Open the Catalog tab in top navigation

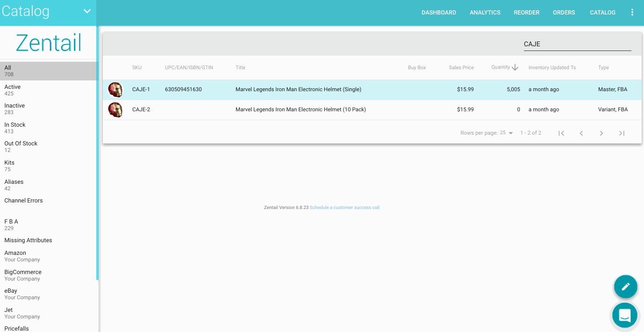[603, 13]
